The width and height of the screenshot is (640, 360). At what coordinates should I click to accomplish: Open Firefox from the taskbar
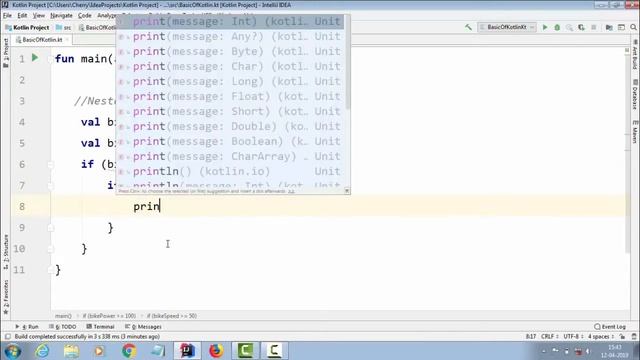[x=216, y=351]
